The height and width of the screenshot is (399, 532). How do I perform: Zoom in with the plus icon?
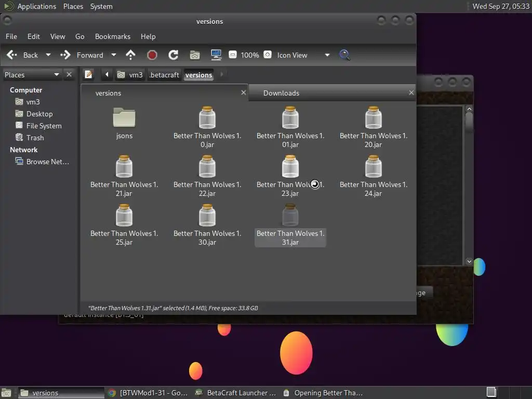pyautogui.click(x=268, y=55)
